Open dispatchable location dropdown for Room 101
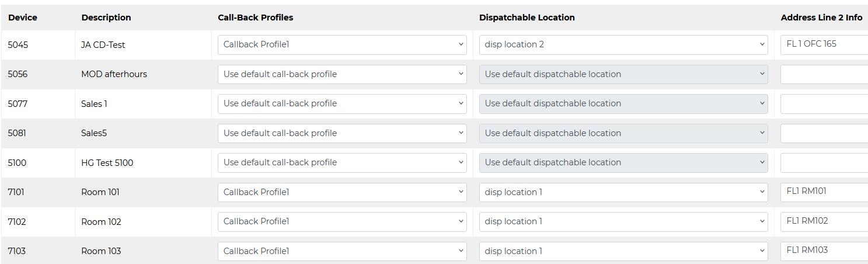 coord(623,192)
